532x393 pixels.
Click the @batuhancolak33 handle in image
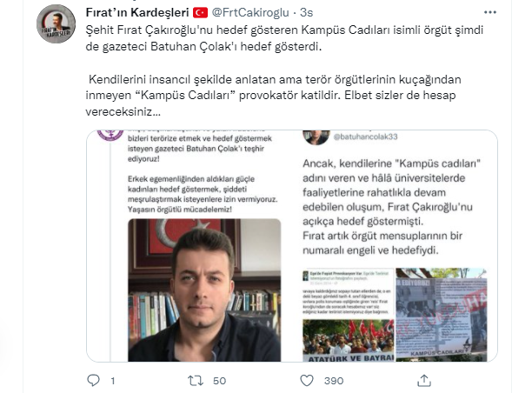[365, 137]
